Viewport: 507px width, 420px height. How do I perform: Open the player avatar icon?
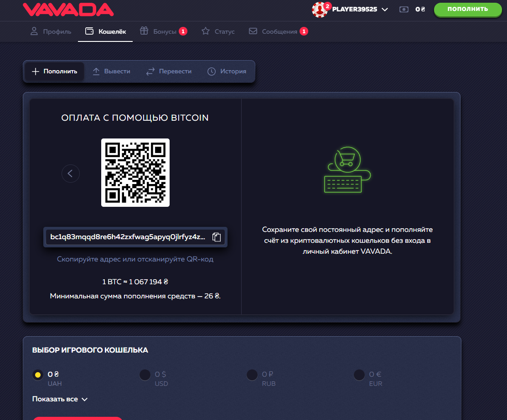(x=320, y=10)
